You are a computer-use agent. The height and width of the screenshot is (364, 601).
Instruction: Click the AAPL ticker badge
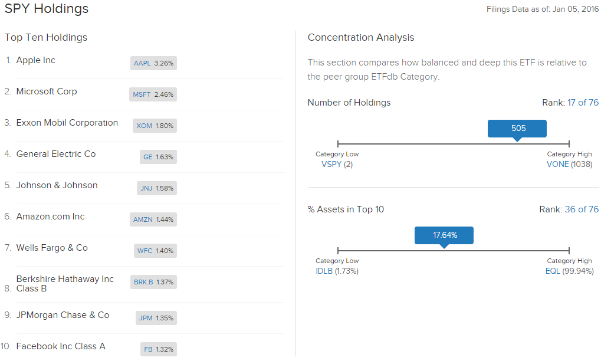tap(143, 63)
